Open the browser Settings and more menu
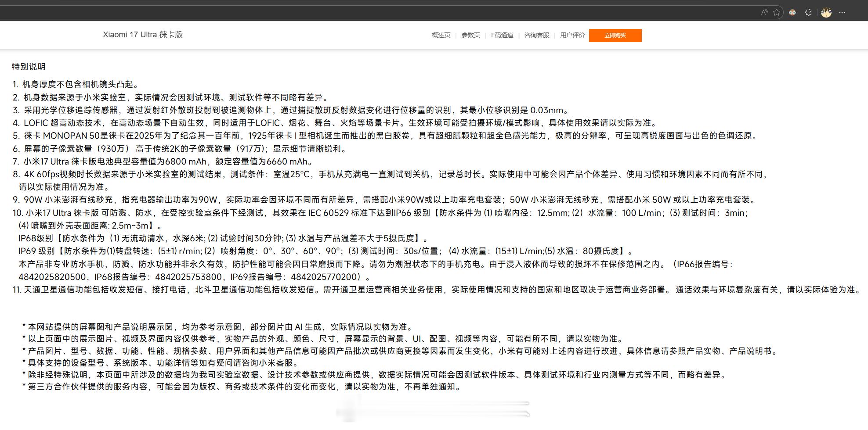 coord(842,12)
